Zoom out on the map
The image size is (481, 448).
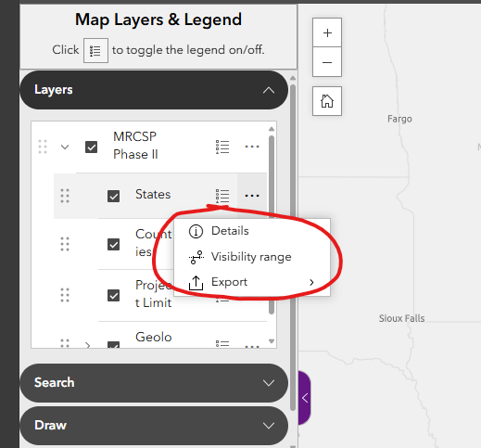(x=327, y=62)
